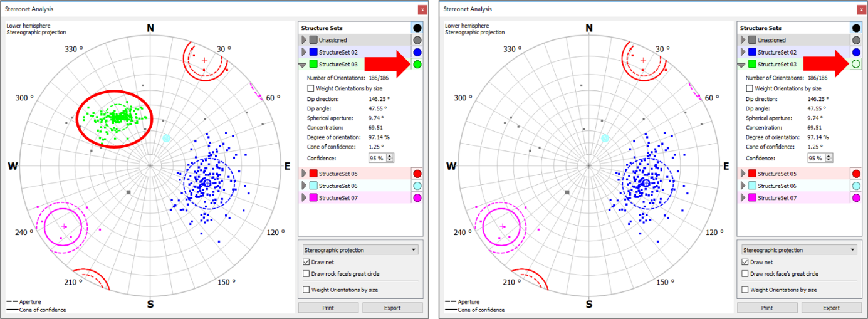Expand StructureSet 02 in left window

304,52
